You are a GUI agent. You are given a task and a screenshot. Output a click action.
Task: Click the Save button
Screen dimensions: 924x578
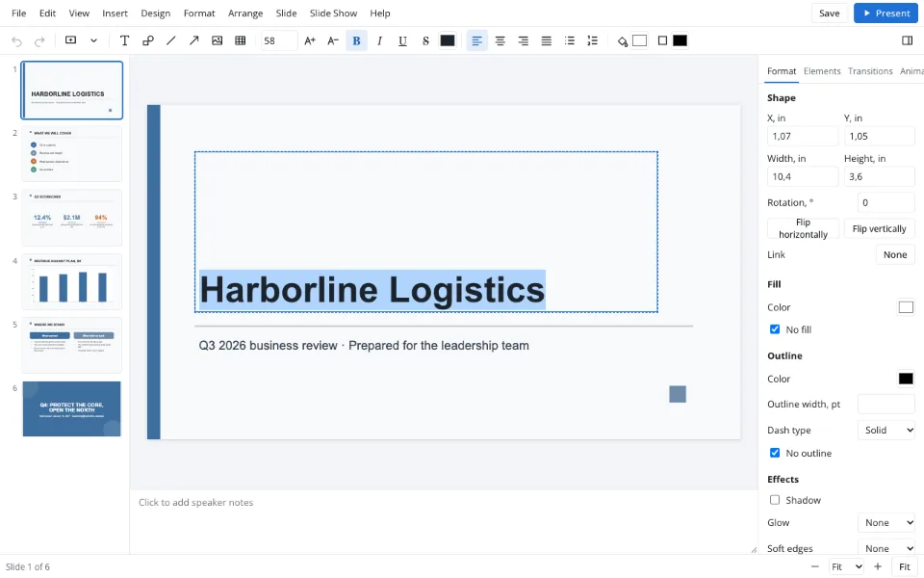coord(829,13)
